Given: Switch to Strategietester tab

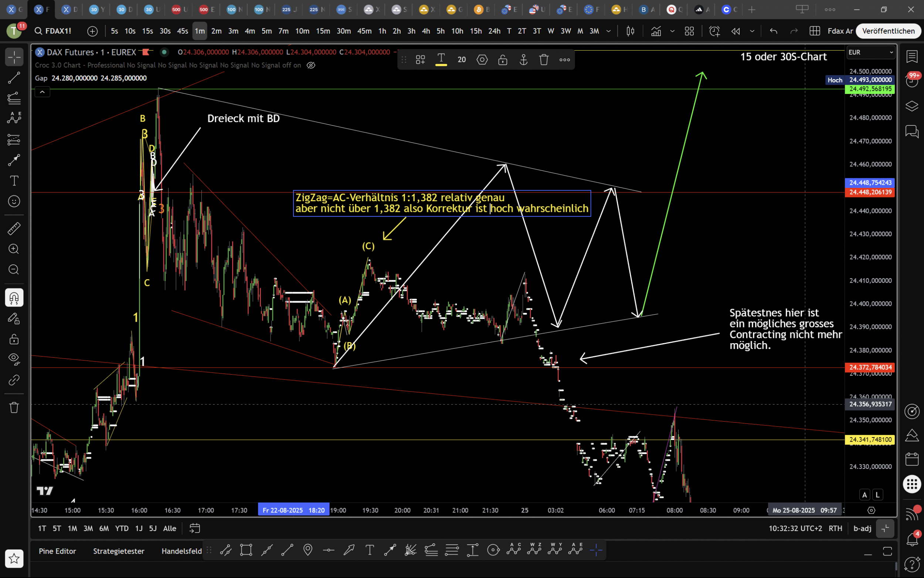Looking at the screenshot, I should coord(118,551).
